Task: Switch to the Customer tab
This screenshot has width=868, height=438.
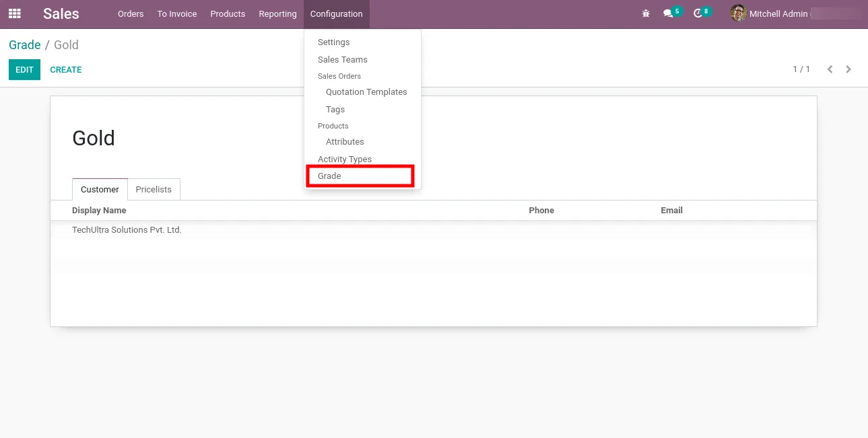Action: (x=100, y=189)
